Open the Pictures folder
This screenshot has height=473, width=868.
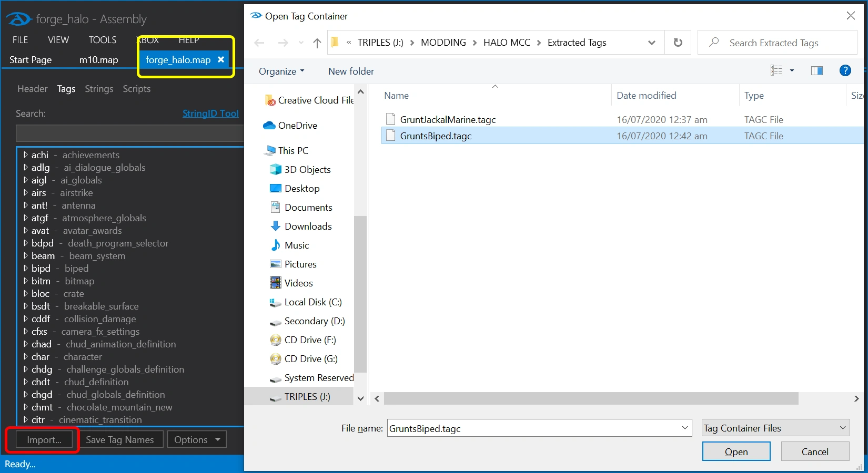(293, 264)
